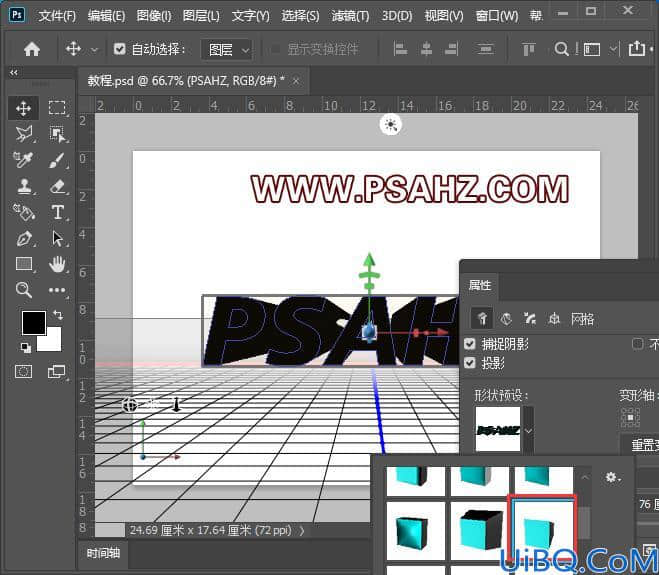This screenshot has height=575, width=659.
Task: Open the workspace layout switcher
Action: coord(592,50)
